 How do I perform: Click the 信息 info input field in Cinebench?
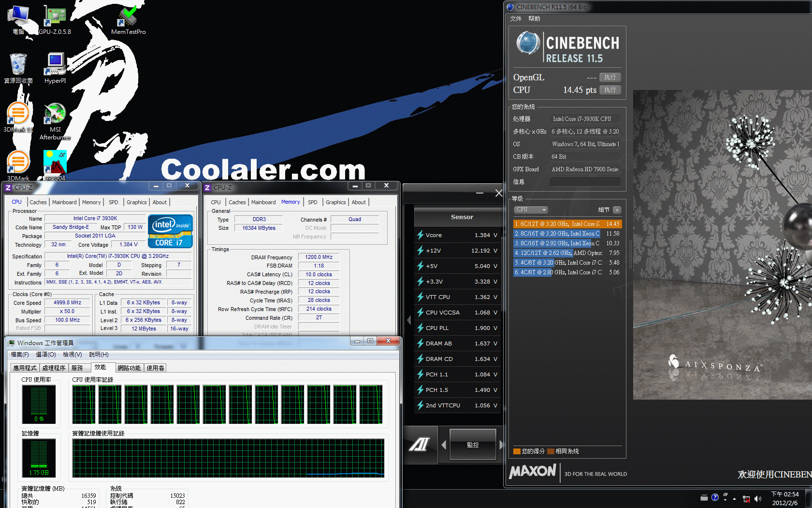[585, 182]
